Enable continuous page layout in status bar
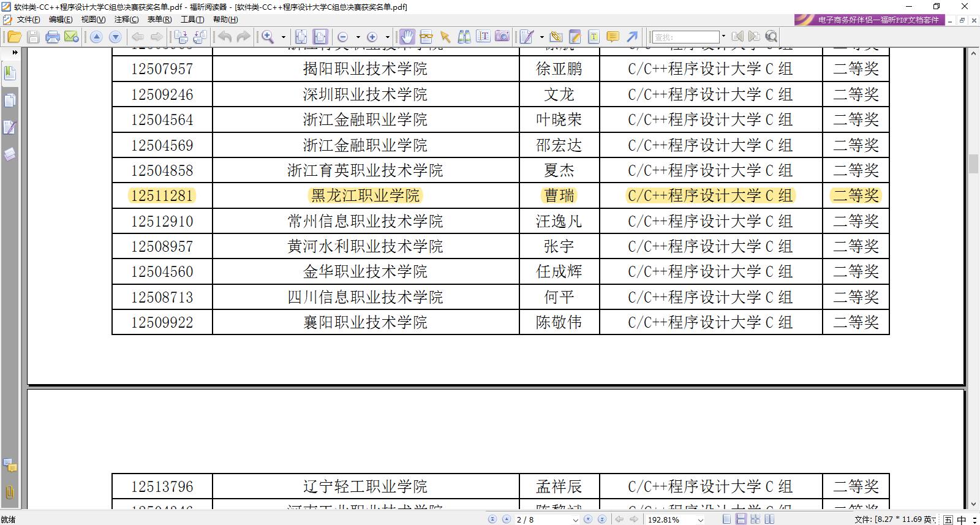This screenshot has height=525, width=980. (x=741, y=519)
